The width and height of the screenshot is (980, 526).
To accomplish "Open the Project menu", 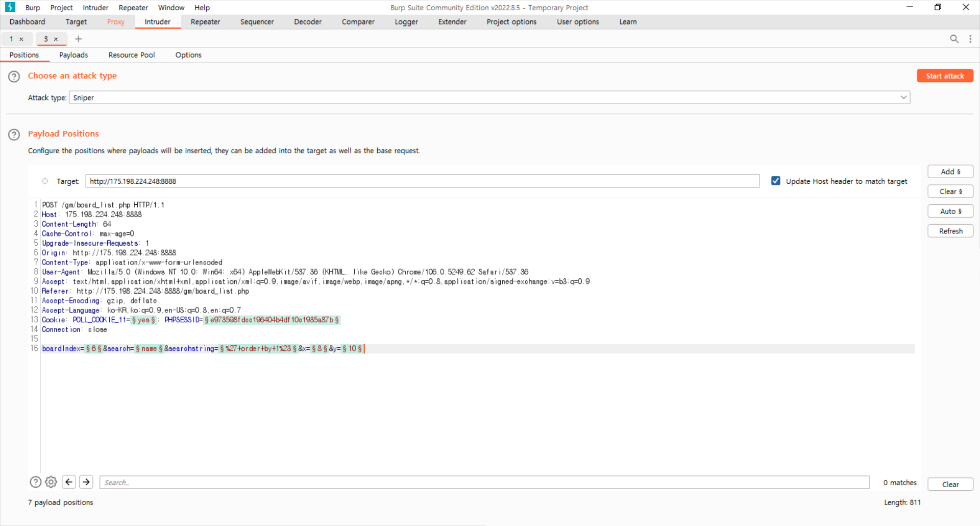I will pyautogui.click(x=61, y=8).
